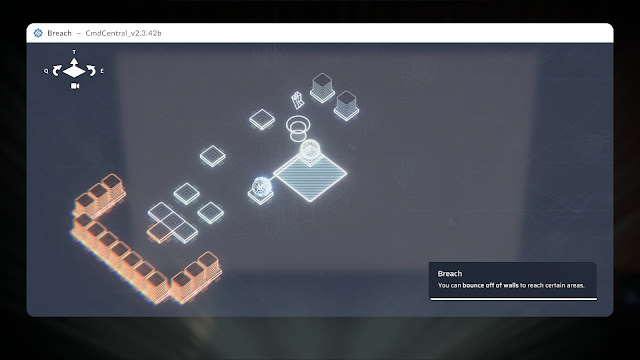Click the video camera icon
This screenshot has height=360, width=640.
(75, 86)
